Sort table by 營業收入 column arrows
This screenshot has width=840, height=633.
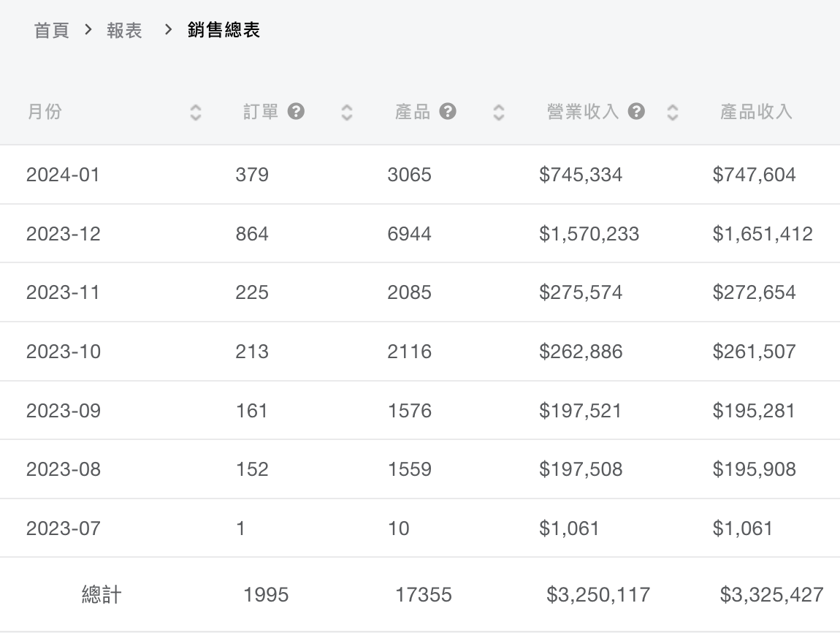tap(673, 113)
